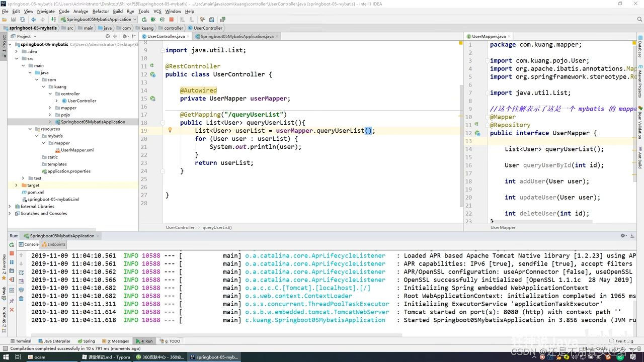
Task: Toggle soft-wrap in console
Action: coord(21,272)
